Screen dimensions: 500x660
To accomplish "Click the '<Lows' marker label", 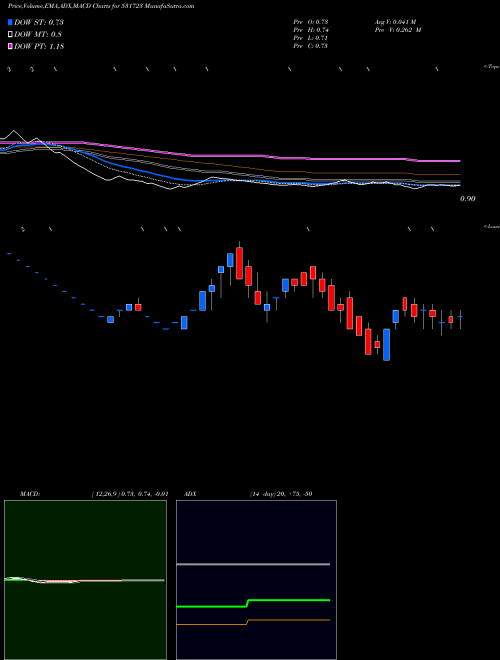I will [492, 226].
